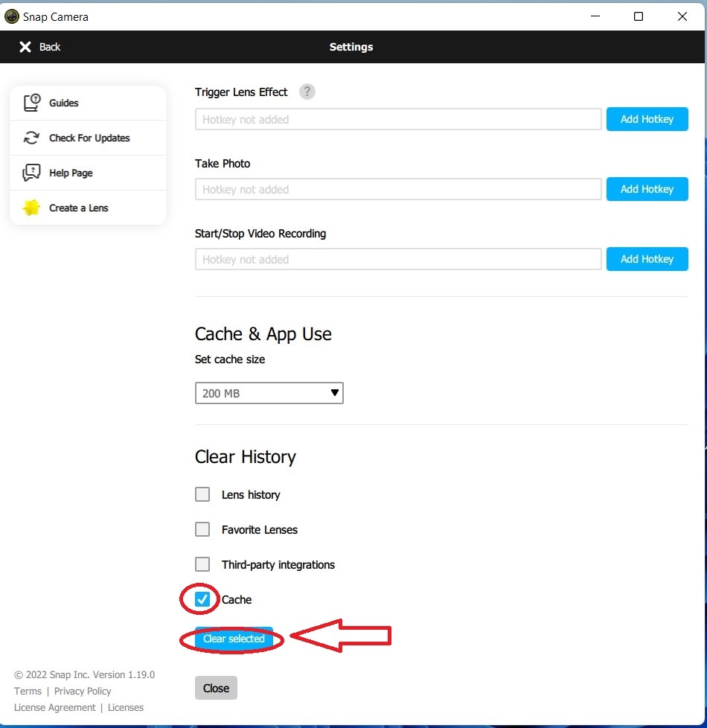
Task: Tick the Favorite Lenses checkbox
Action: point(202,529)
